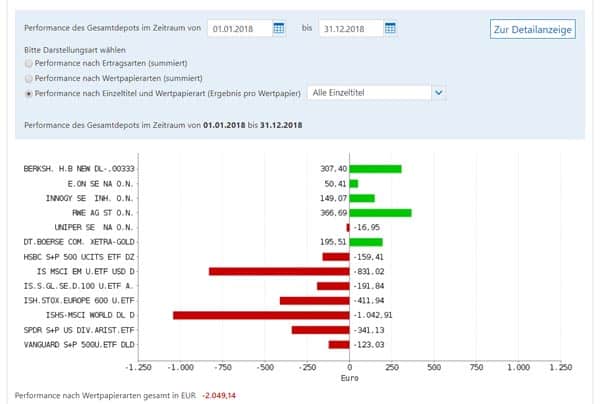The width and height of the screenshot is (600, 404).
Task: Click the label BERKSH. H.B NEW DL-.00333
Action: 79,169
